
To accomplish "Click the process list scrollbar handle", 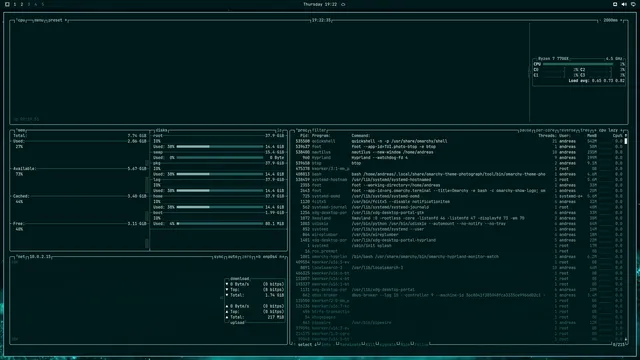I will point(626,141).
